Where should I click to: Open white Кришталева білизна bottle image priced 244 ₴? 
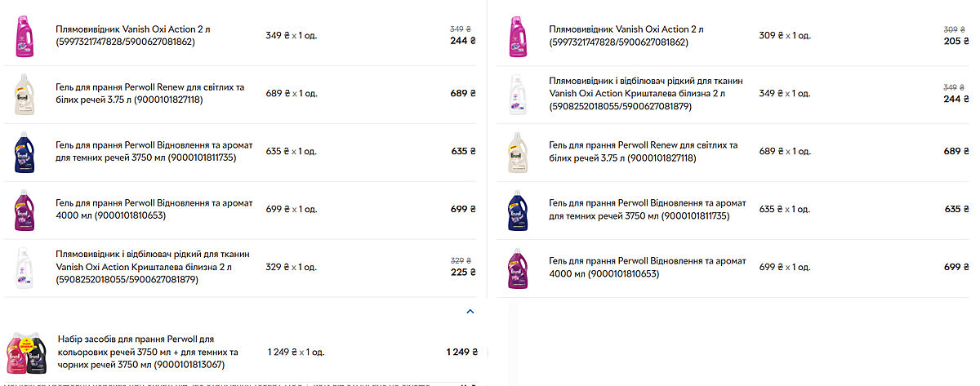click(515, 94)
